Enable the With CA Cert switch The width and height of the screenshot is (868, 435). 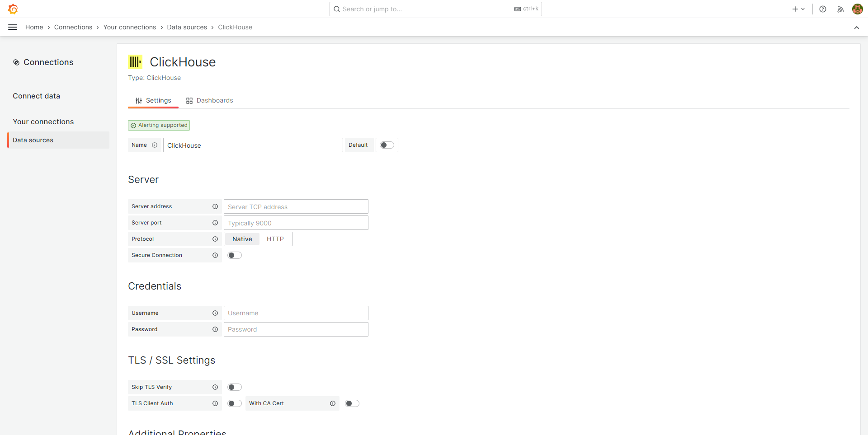coord(352,403)
